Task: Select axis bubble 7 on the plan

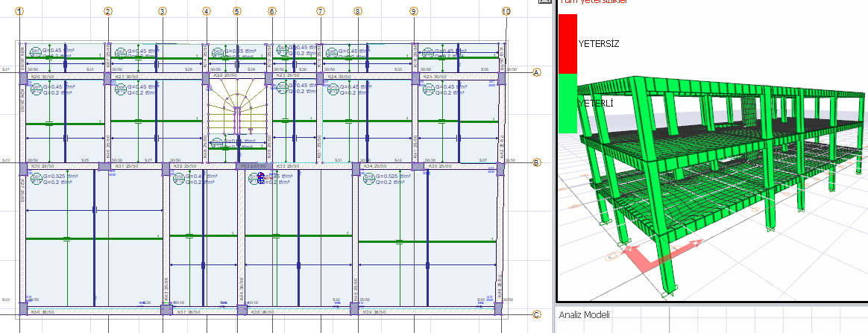Action: [x=321, y=11]
